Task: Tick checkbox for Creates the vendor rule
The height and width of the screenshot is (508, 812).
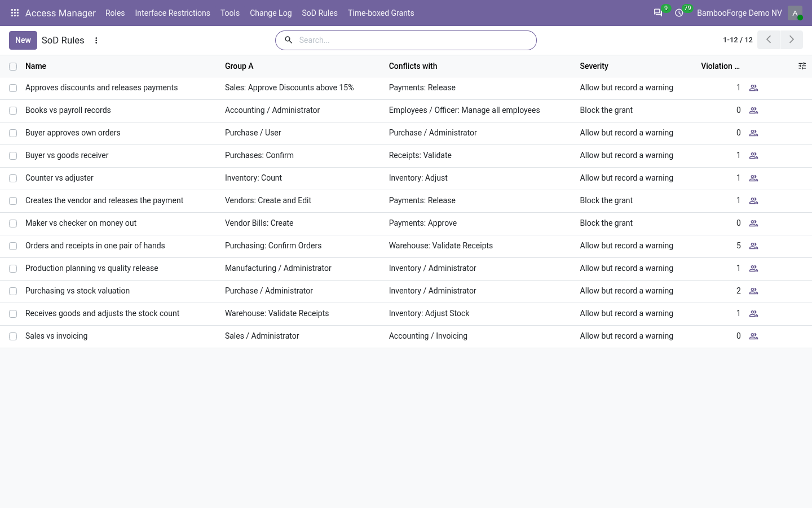Action: 13,201
